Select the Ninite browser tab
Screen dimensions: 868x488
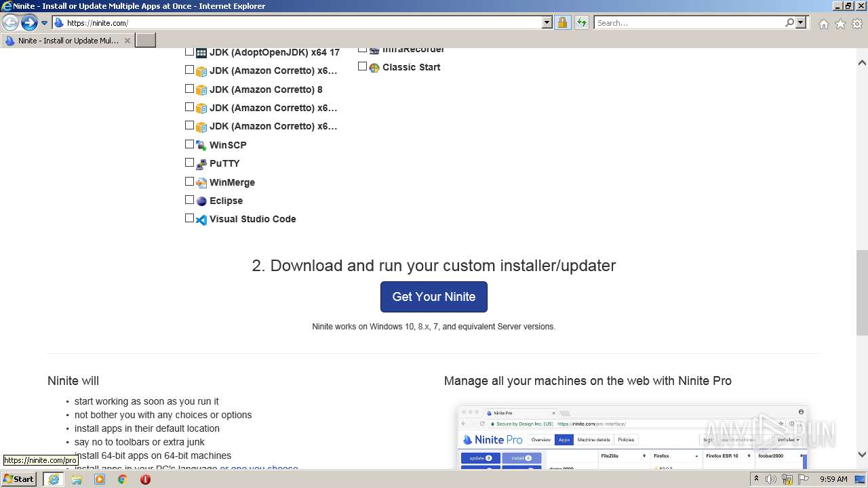coord(67,41)
